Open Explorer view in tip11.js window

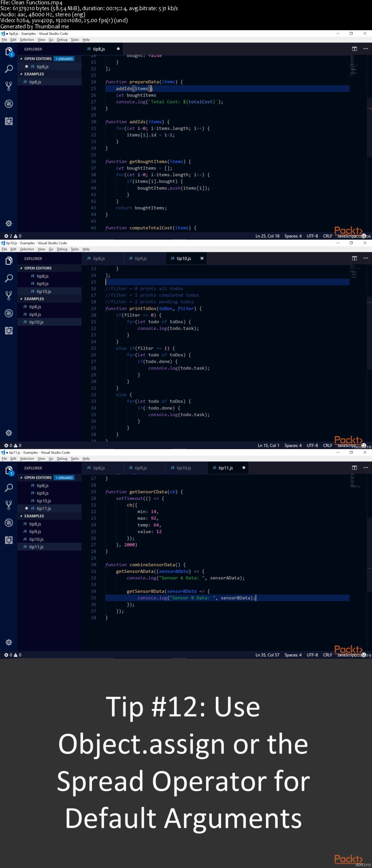(9, 471)
